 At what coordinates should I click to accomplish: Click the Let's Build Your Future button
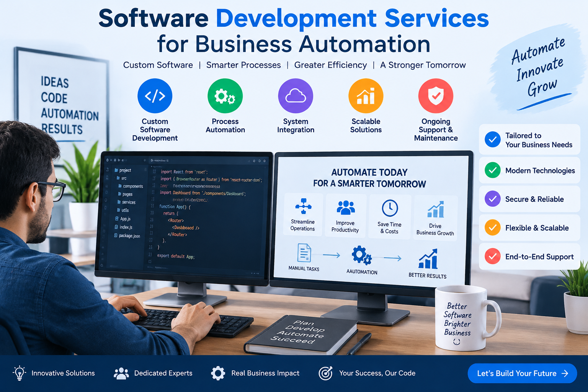click(x=522, y=373)
